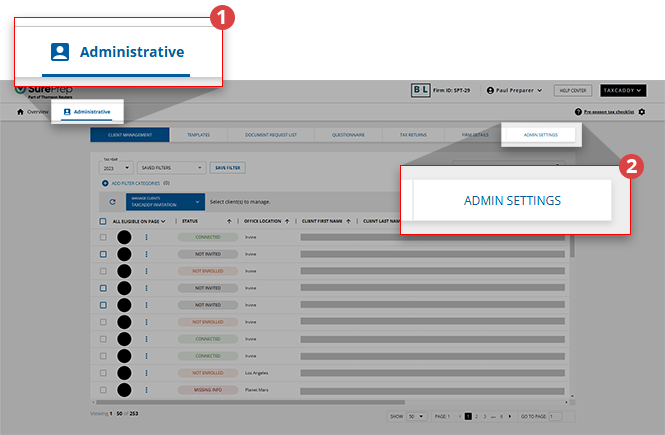Jump to page 6 in pagination
665x435 pixels.
[501, 416]
